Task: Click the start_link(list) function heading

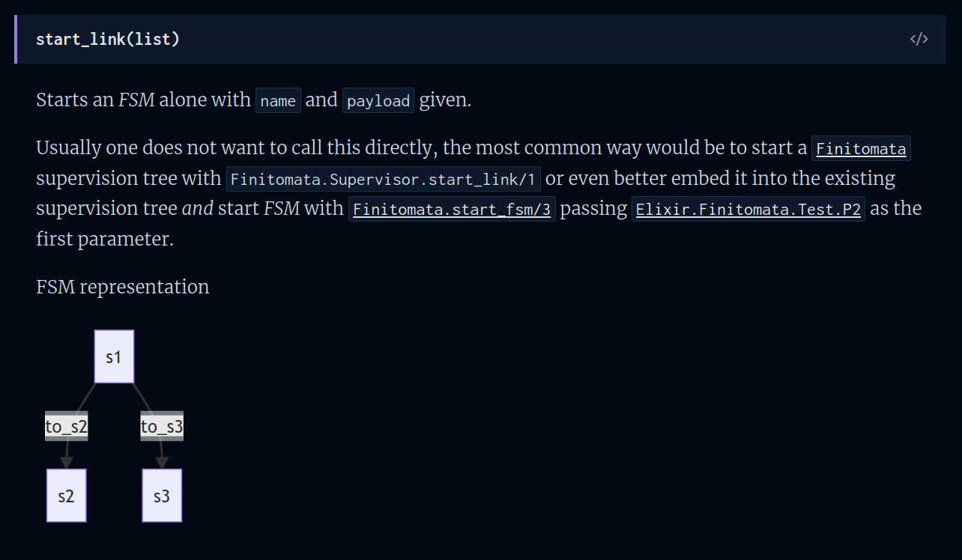Action: click(108, 39)
